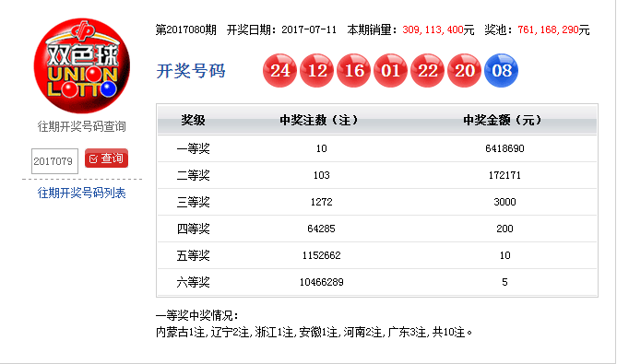Viewport: 617px width, 364px height.
Task: Click the 奖级 column header
Action: pos(193,120)
